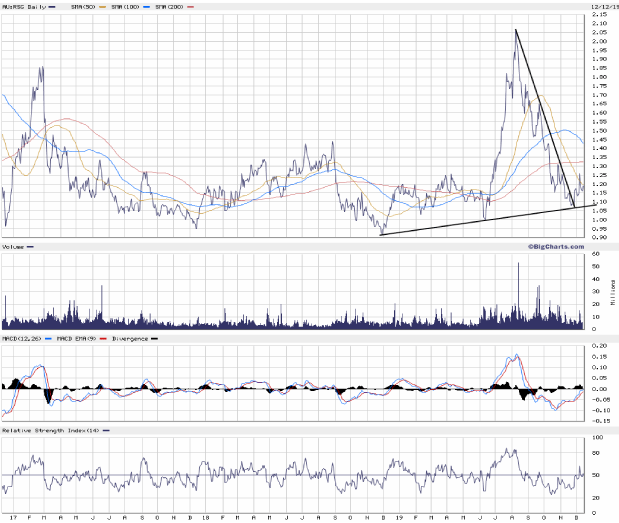Click the Volume panel label
Viewport: 619px width, 523px height.
[13, 246]
